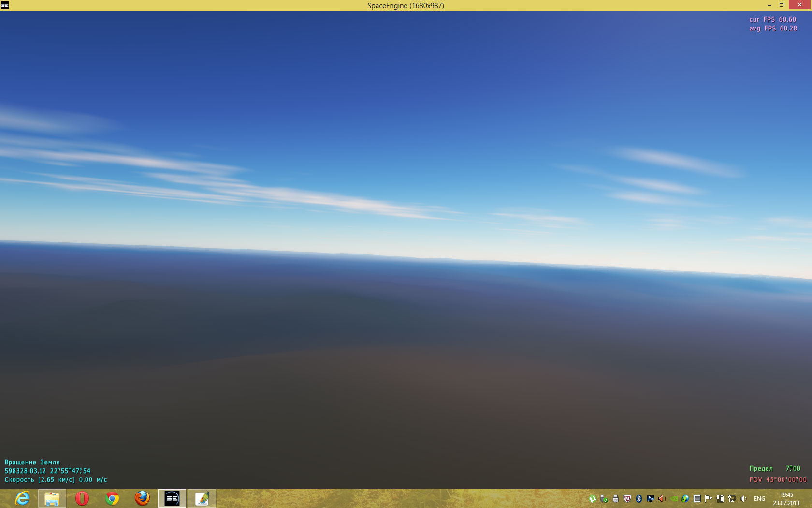Close the SpaceEngine window
Screen dimensions: 812x508
[800, 5]
